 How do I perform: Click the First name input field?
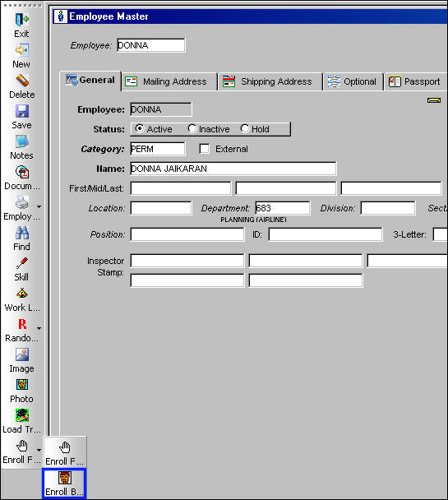click(181, 188)
